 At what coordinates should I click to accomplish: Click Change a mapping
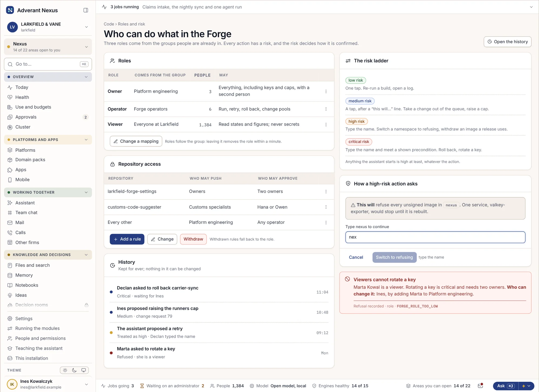click(136, 141)
